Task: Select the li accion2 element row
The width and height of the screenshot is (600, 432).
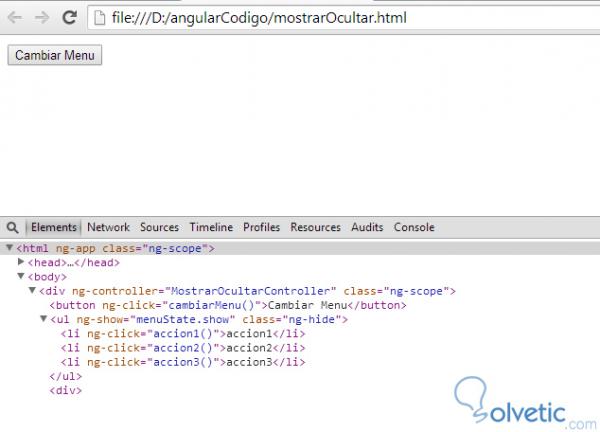Action: pos(300,348)
